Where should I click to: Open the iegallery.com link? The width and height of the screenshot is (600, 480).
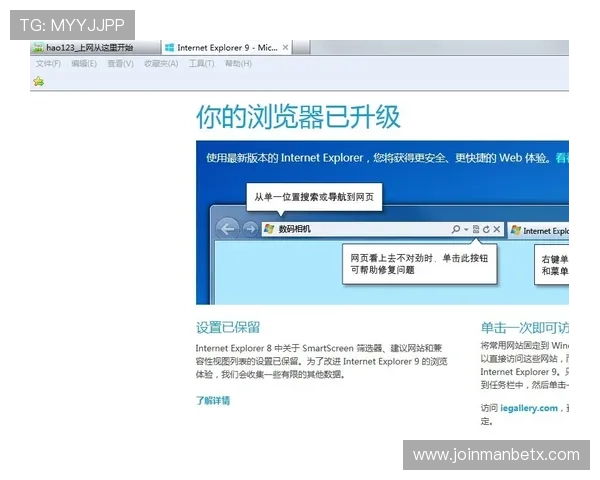tap(529, 408)
